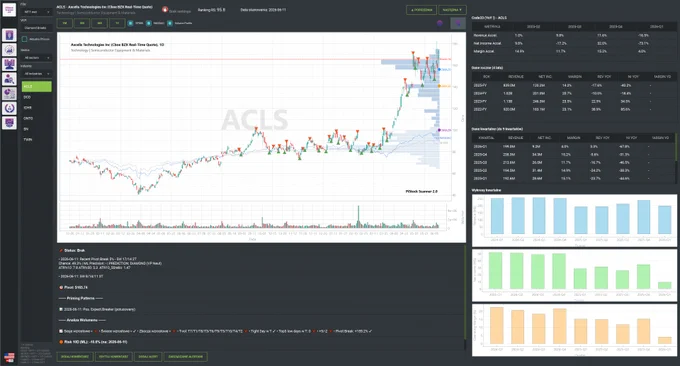This screenshot has height=366, width=680.
Task: Toggle the teal checkbox right after the 1Y button
Action: pos(131,23)
